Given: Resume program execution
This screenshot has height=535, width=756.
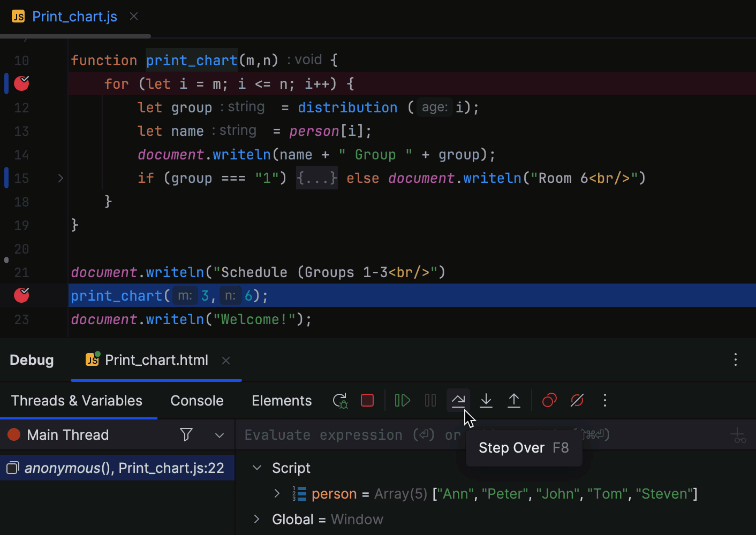Looking at the screenshot, I should click(x=402, y=401).
